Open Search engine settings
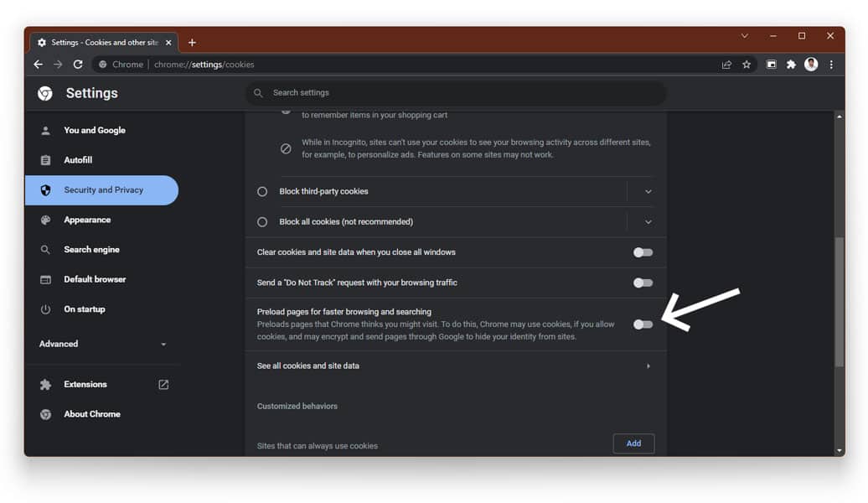The image size is (868, 503). point(102,250)
